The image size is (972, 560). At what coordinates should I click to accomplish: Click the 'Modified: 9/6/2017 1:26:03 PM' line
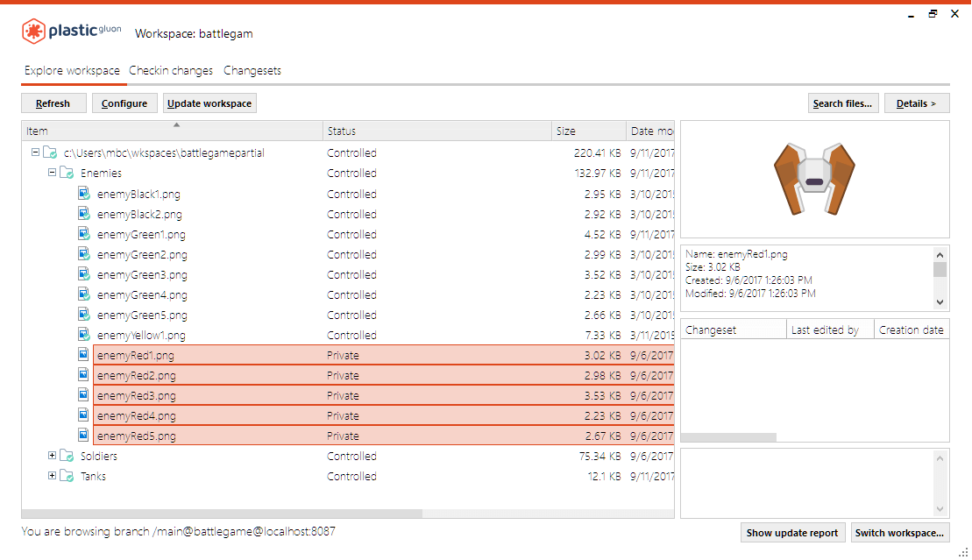(x=750, y=294)
